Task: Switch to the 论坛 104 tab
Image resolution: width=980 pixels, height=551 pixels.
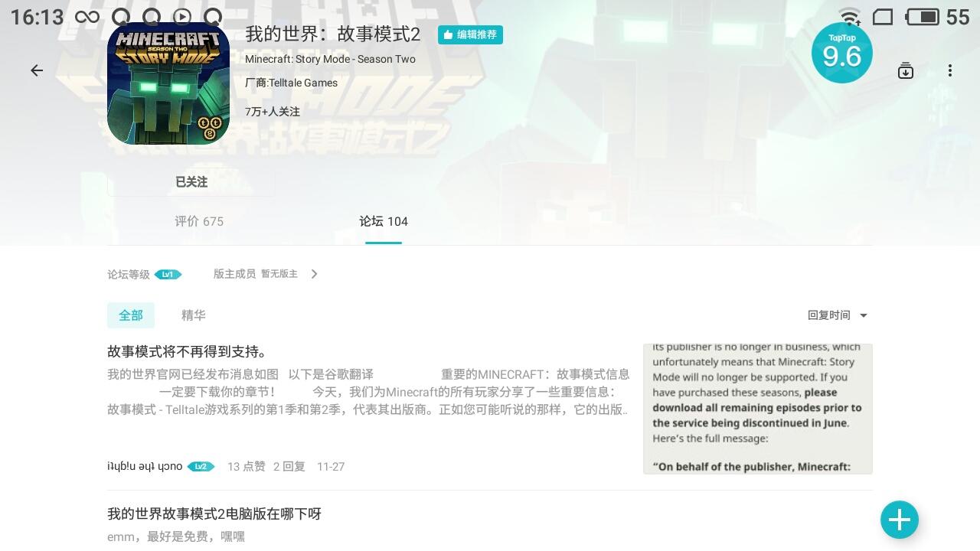Action: [384, 221]
